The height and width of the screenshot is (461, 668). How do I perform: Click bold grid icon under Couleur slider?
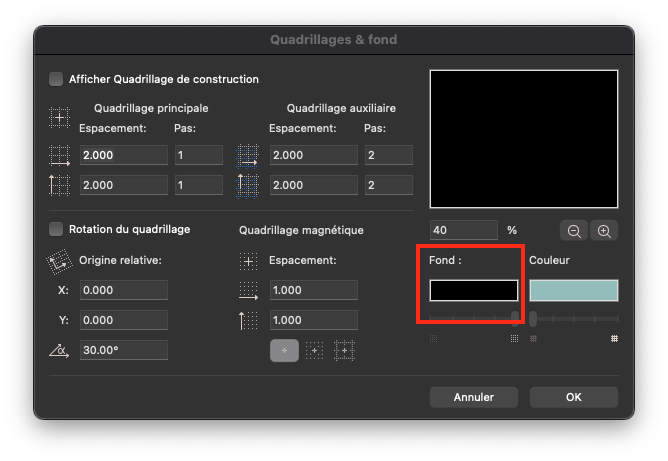coord(614,339)
